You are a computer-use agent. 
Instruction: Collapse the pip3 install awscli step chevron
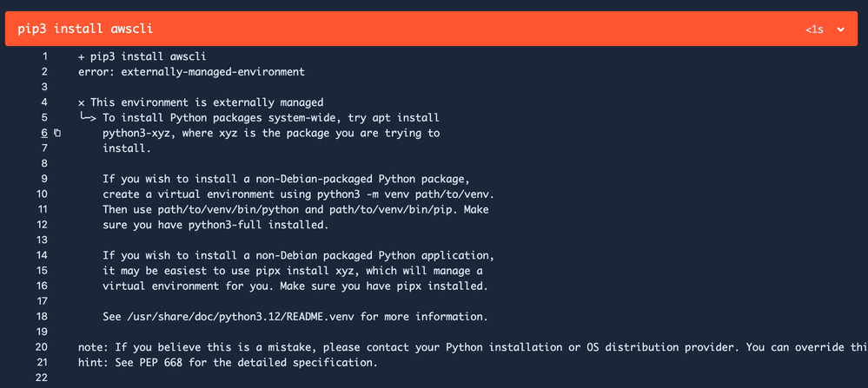tap(840, 30)
